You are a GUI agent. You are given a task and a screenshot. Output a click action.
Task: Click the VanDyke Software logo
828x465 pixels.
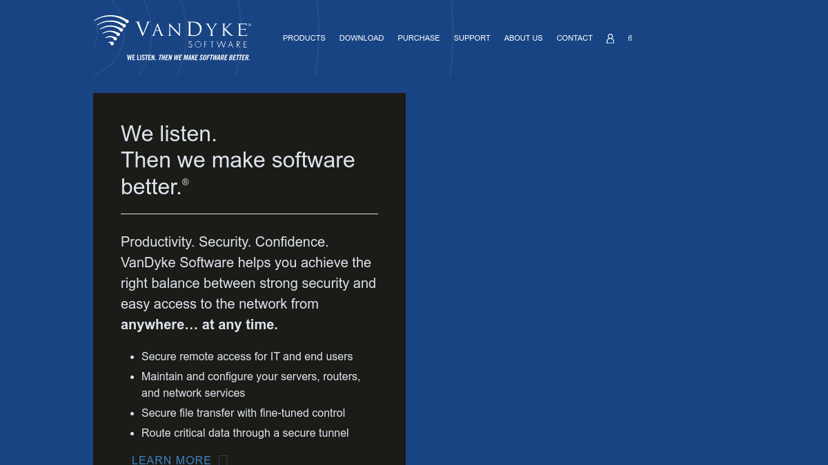(x=172, y=38)
